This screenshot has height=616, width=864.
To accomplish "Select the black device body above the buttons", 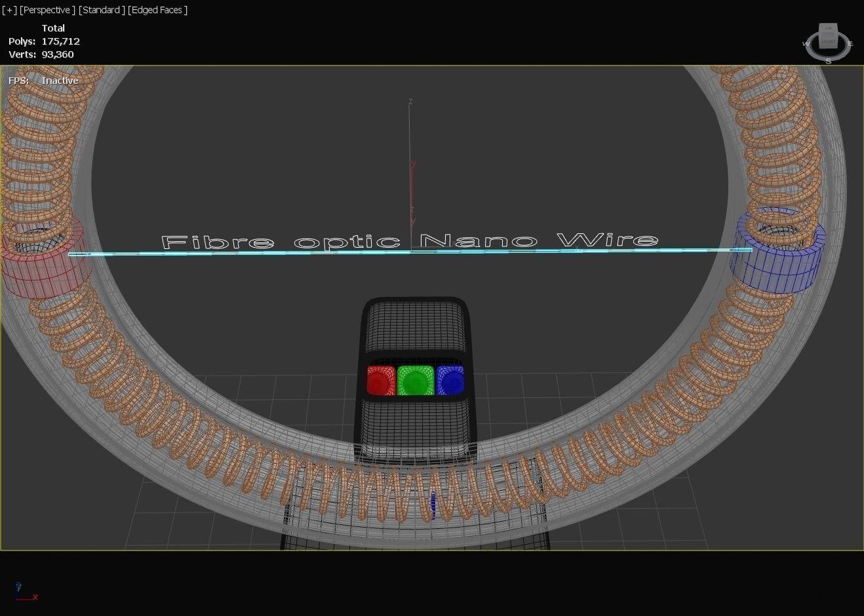I will 416,326.
